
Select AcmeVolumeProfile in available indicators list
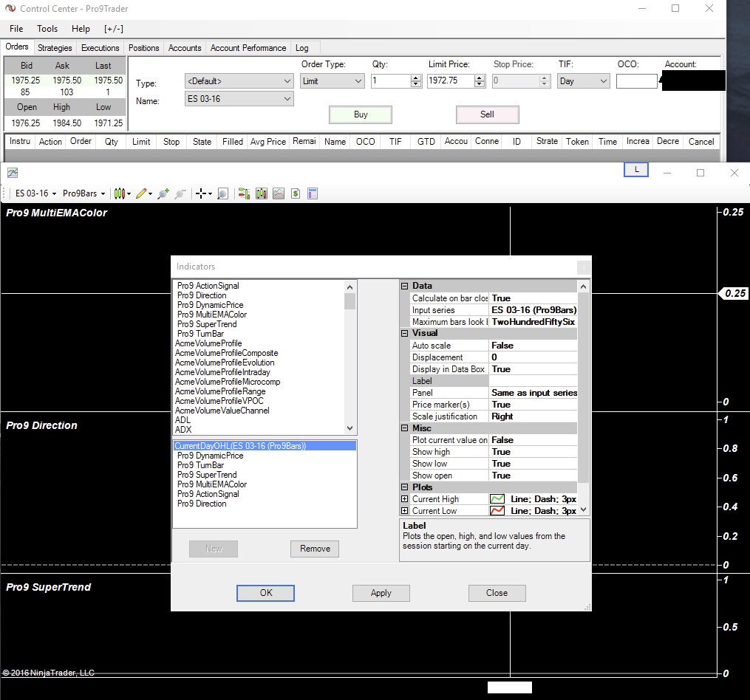click(208, 343)
